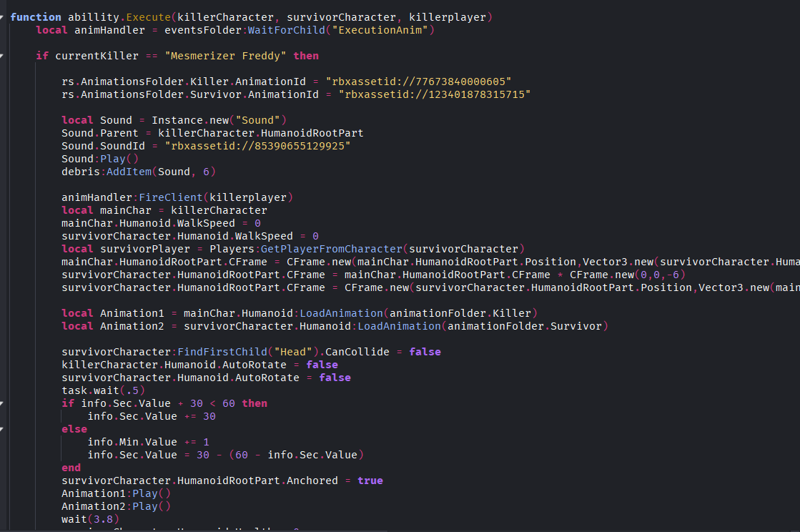Click 'CFrame.new(0,0,-6)' expression
This screenshot has width=800, height=532.
pyautogui.click(x=628, y=275)
